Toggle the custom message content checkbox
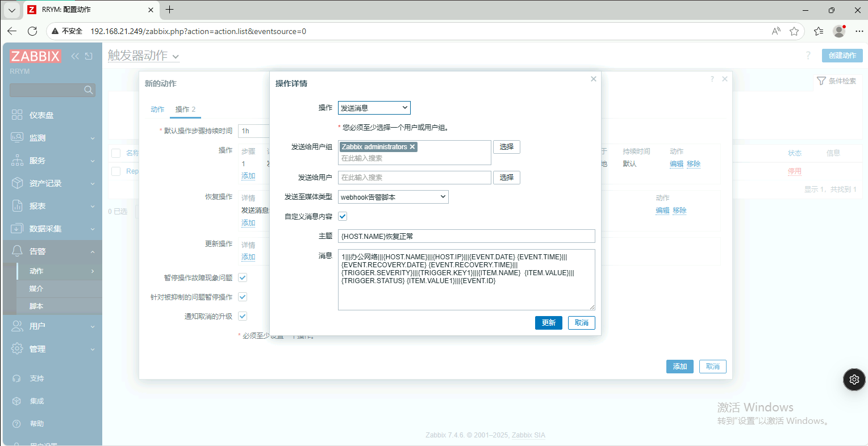Screen dimensions: 868x446 point(343,216)
